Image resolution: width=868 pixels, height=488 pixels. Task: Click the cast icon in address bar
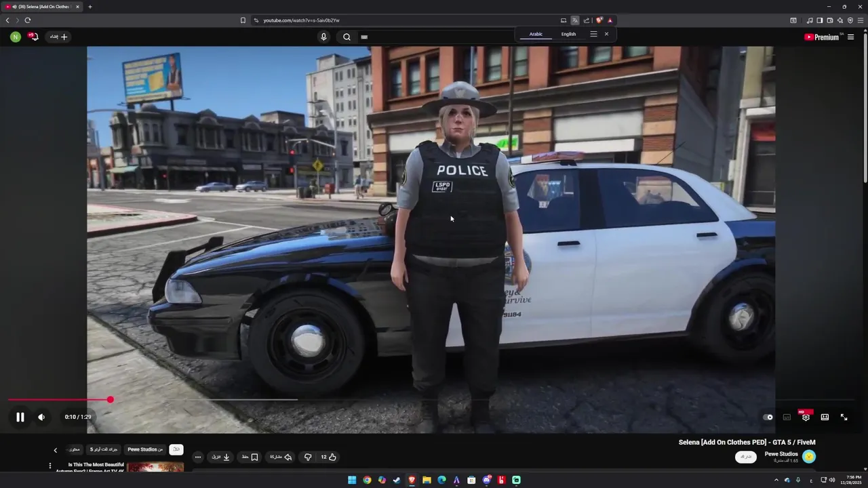pyautogui.click(x=564, y=20)
